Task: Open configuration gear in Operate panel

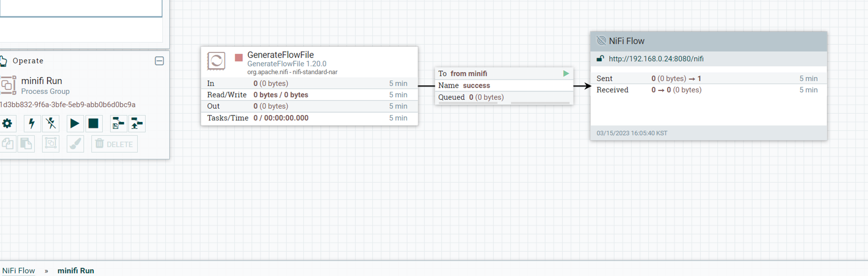Action: [7, 124]
